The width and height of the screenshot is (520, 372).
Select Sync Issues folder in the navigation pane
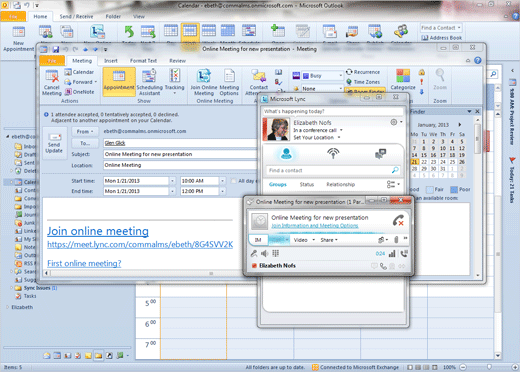click(x=37, y=288)
